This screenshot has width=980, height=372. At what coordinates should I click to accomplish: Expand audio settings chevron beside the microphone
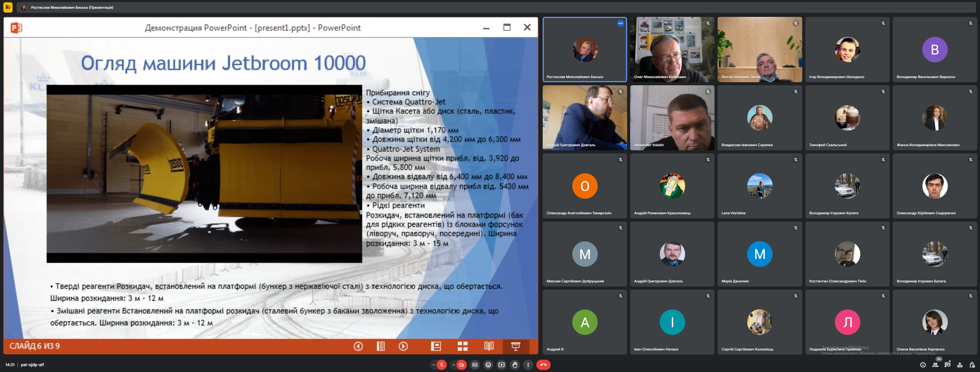click(433, 365)
